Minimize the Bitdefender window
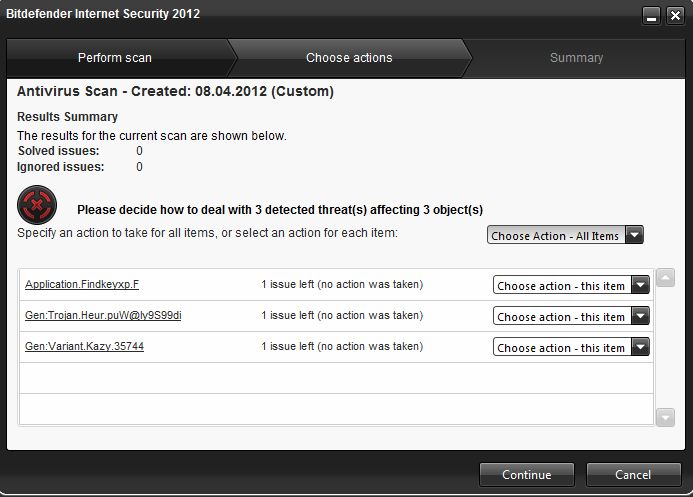Viewport: 693px width, 497px height. 651,16
